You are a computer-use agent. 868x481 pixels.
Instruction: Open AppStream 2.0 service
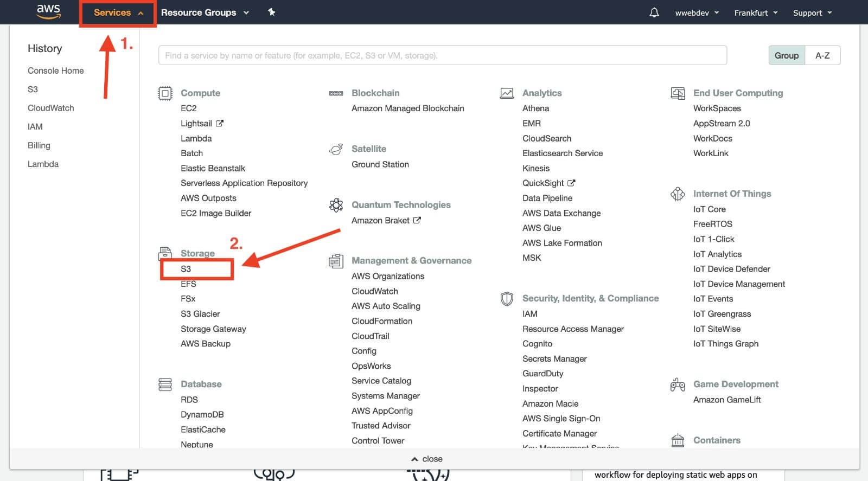click(x=722, y=124)
